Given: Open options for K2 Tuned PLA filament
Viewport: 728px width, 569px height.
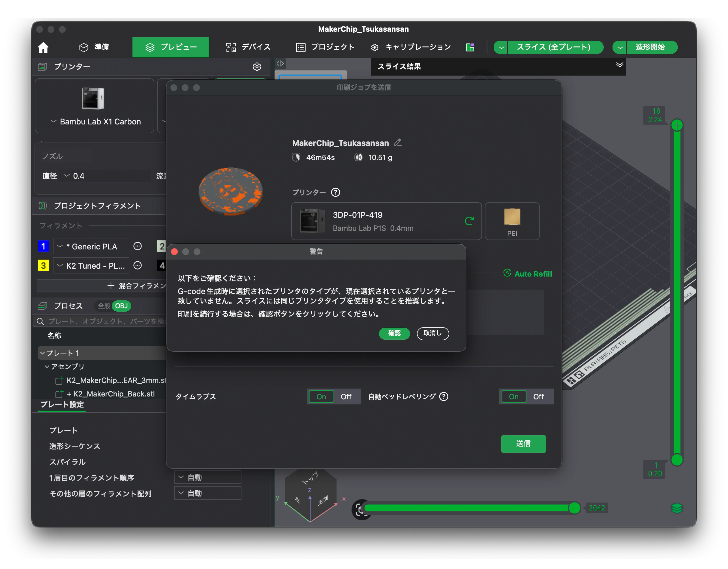Looking at the screenshot, I should [138, 266].
